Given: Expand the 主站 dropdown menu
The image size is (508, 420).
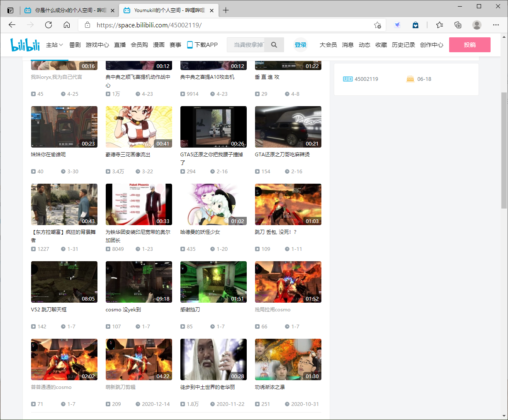Looking at the screenshot, I should (56, 44).
